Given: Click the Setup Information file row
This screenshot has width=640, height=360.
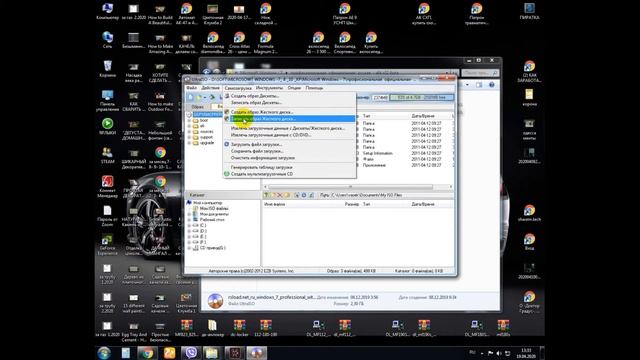Looking at the screenshot, I should coord(378,153).
